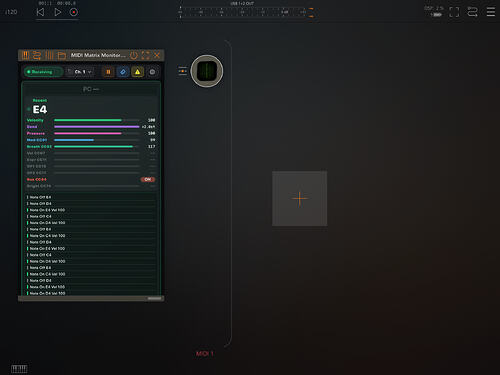
Task: Click the plus tile to add channel
Action: coord(299,198)
